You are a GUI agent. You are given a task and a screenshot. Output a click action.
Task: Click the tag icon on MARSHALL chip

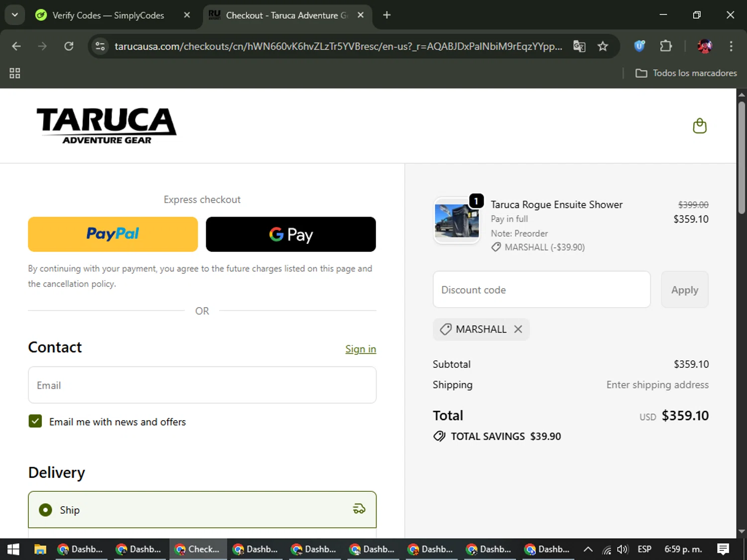click(446, 329)
